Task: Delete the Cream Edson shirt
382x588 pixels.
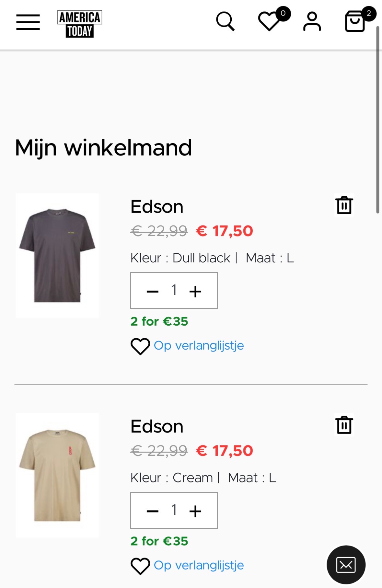Action: [x=344, y=425]
